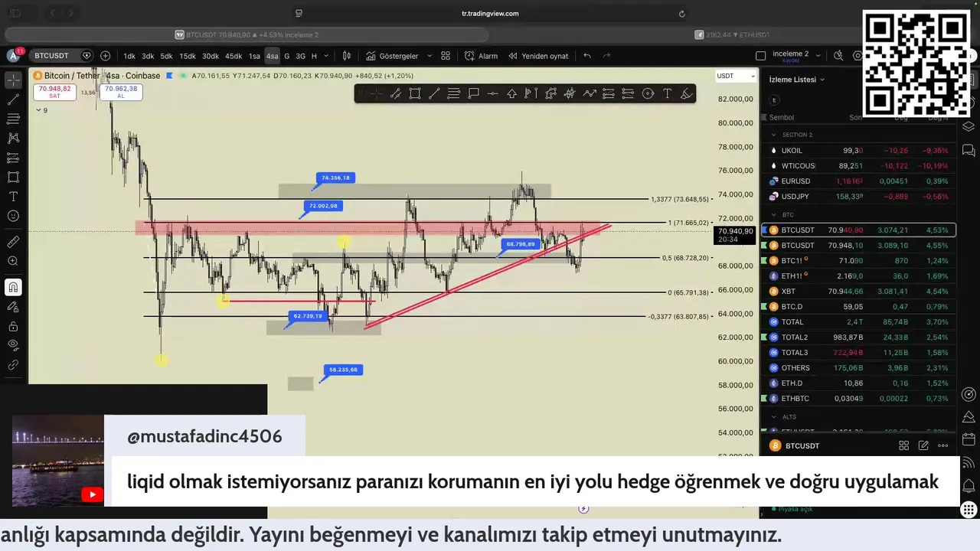Click the link/sync drawings icon in sidebar

13,365
